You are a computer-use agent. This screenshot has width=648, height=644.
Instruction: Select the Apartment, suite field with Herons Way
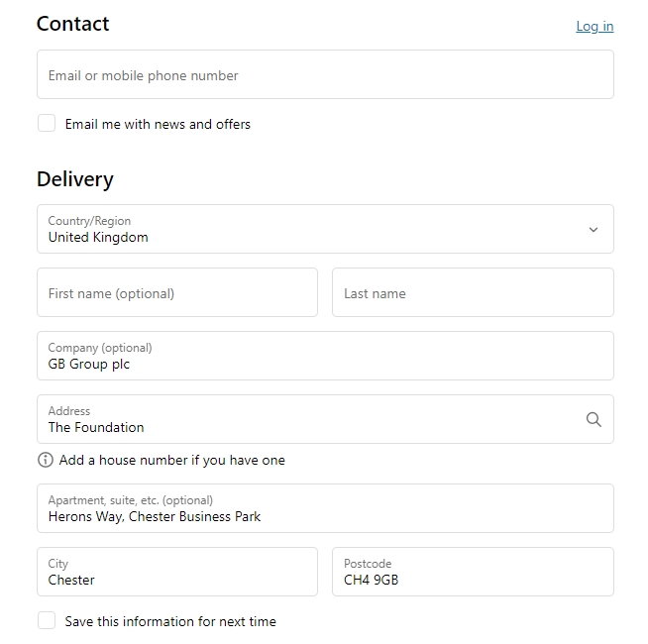[x=325, y=508]
